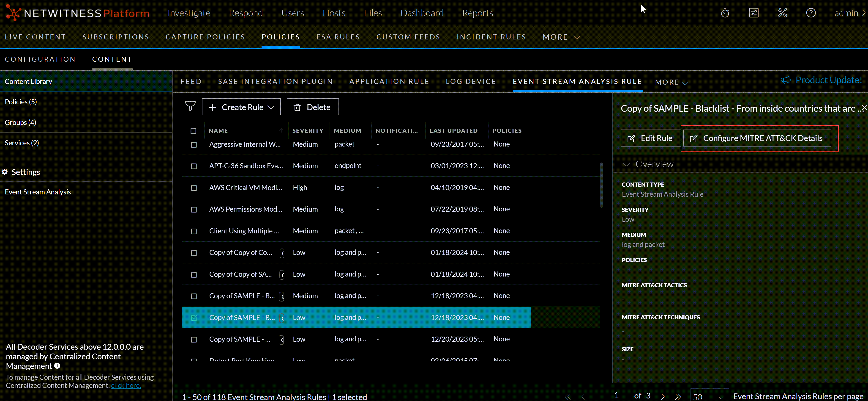Check the select-all rules checkbox

pos(194,131)
